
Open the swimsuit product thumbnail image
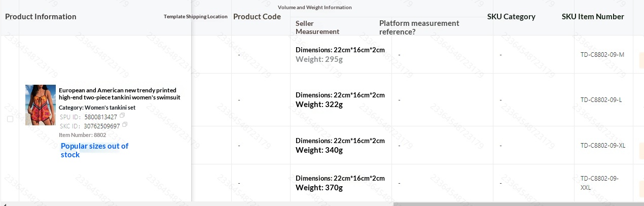pyautogui.click(x=41, y=105)
